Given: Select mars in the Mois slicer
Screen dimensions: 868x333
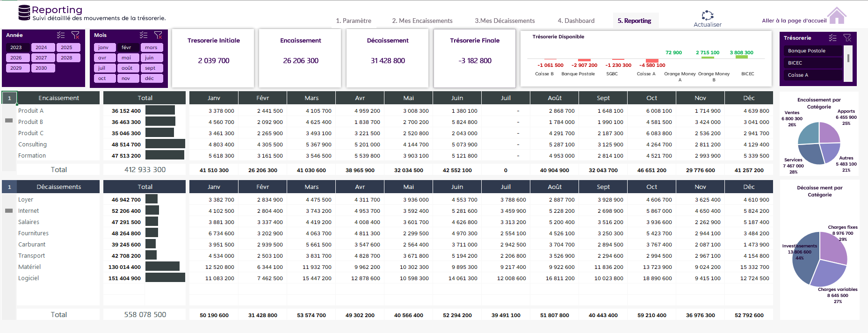Looking at the screenshot, I should (x=152, y=47).
